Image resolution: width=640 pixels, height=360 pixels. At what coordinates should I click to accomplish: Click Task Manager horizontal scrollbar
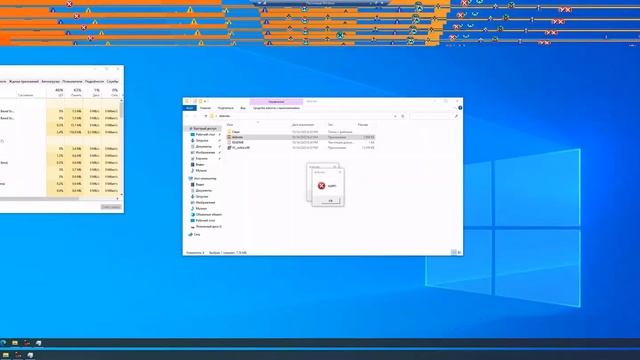coord(39,199)
